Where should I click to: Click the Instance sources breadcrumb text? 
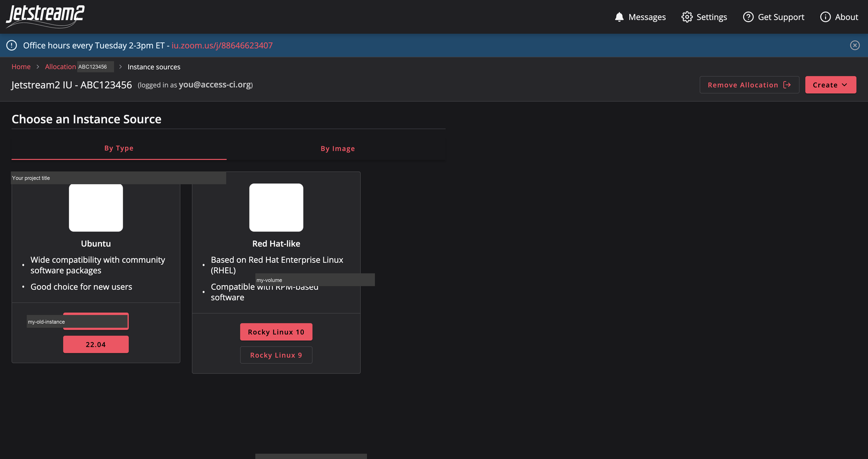point(154,67)
